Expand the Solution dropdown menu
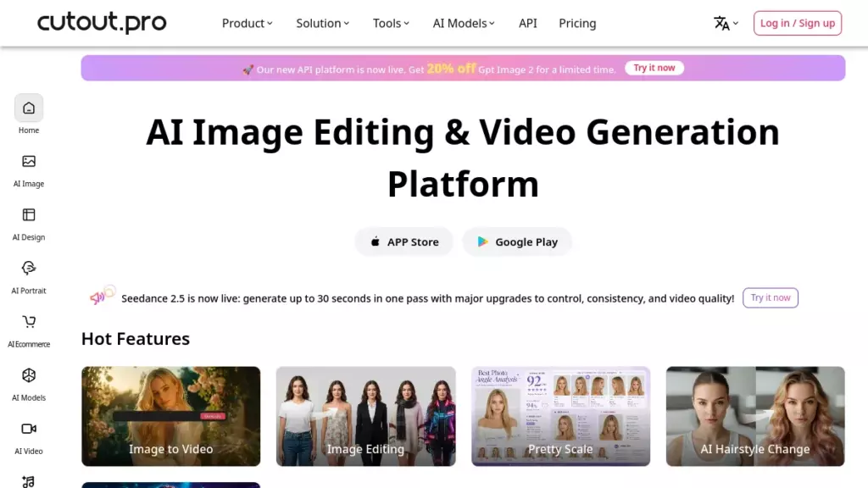The height and width of the screenshot is (488, 868). (x=322, y=23)
